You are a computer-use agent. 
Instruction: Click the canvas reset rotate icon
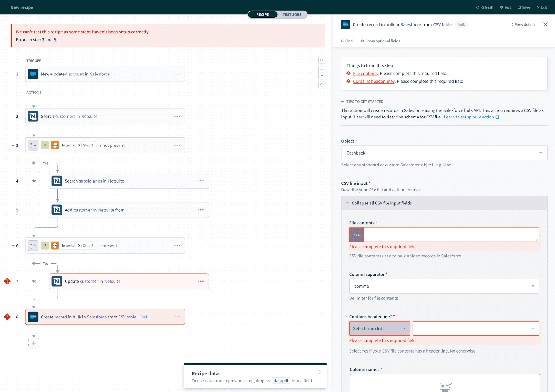click(322, 60)
